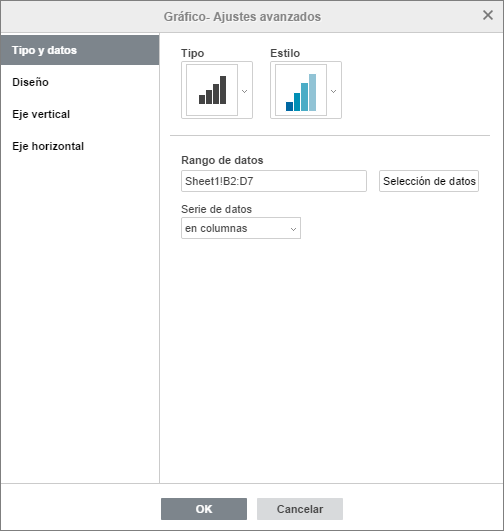Expand the Tipo chart type chevron
Screen dimensions: 504x531
[x=245, y=91]
